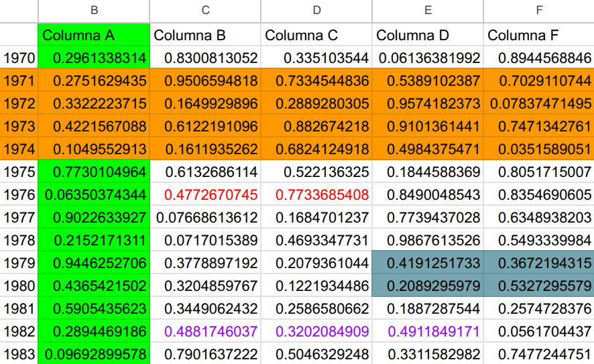Select the red cell 0.7733685408

click(x=316, y=195)
